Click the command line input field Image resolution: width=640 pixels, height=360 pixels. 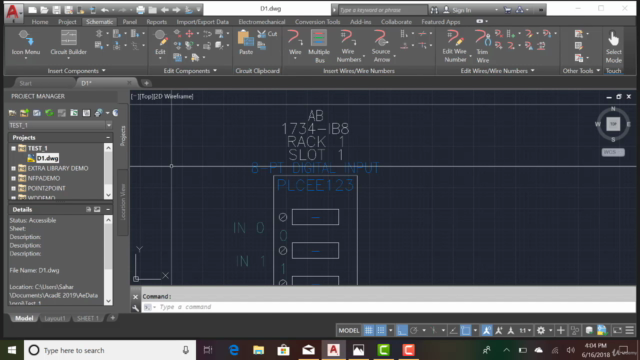388,307
